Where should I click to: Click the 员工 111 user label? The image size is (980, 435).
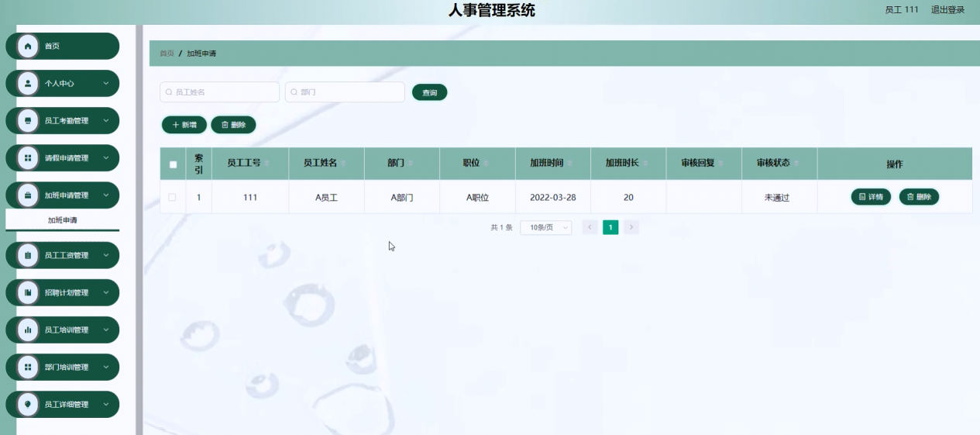902,10
